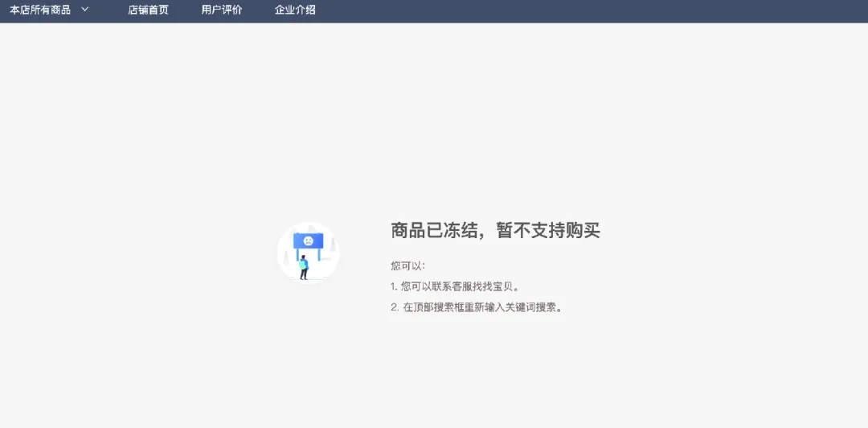This screenshot has width=868, height=428.
Task: Click the number 1. before the first suggestion
Action: [x=394, y=286]
